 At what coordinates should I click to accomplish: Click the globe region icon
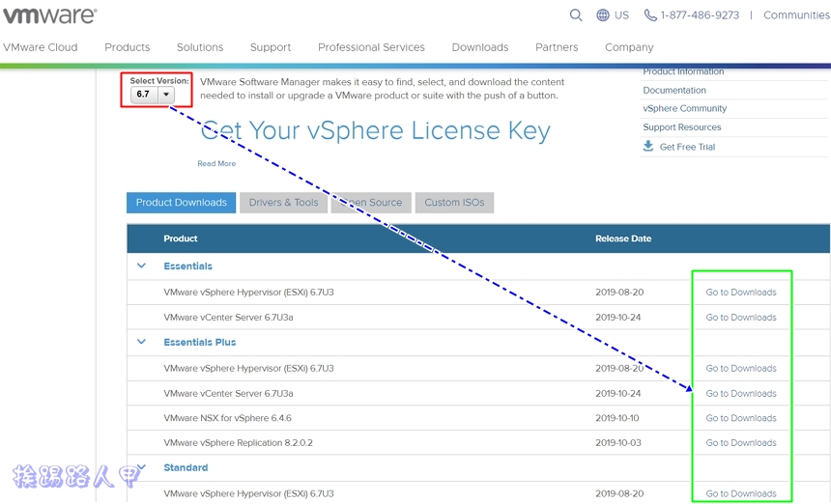[x=603, y=14]
